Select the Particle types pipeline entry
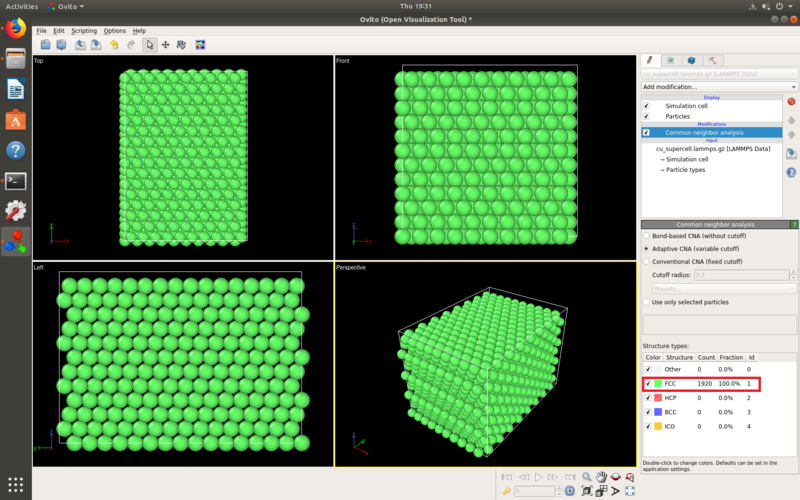800x500 pixels. [685, 169]
